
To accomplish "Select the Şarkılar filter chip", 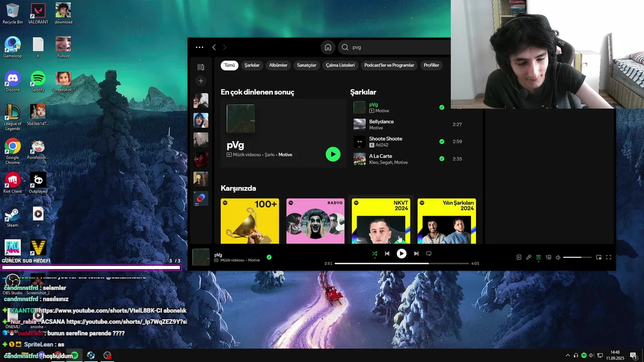I will [x=252, y=65].
